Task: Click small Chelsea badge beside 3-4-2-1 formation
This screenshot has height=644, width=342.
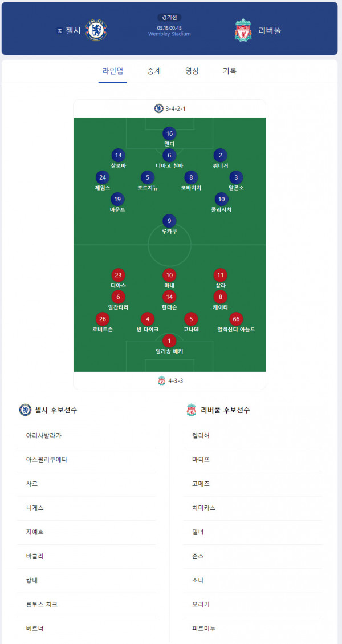Action: pyautogui.click(x=159, y=108)
